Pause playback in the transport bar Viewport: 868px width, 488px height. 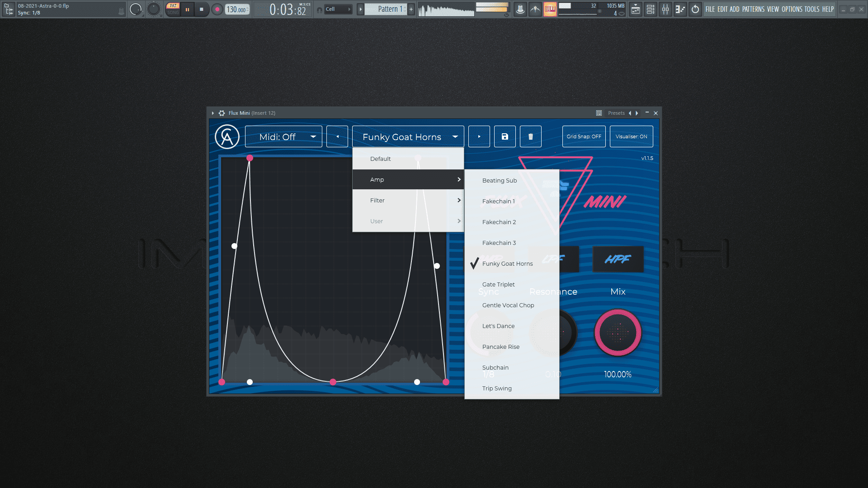point(187,9)
